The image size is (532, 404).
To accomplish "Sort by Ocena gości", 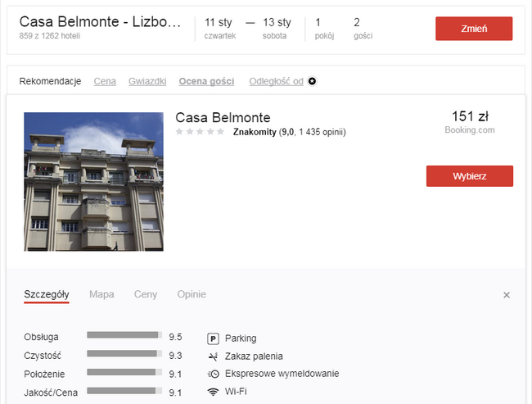I will pos(206,81).
